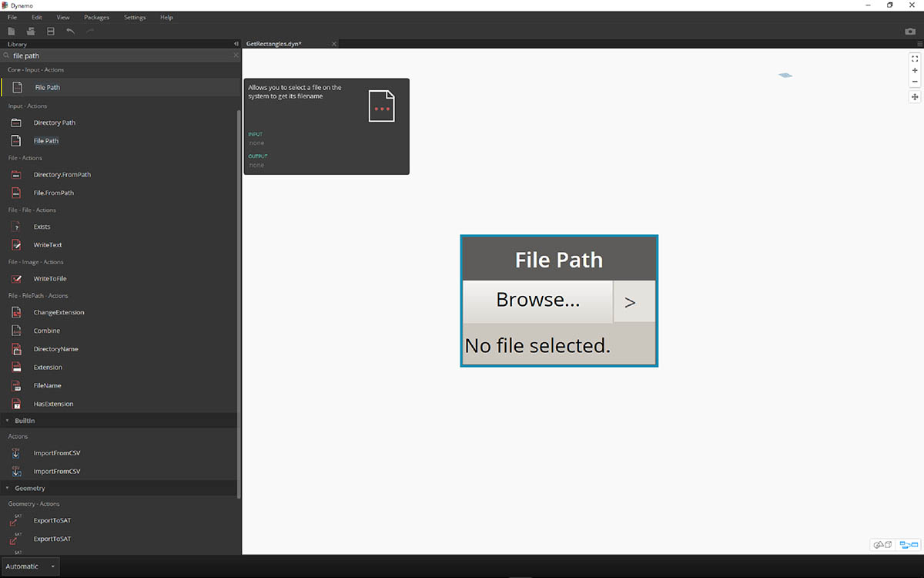Collapse the BuiltIn library category

(x=8, y=421)
